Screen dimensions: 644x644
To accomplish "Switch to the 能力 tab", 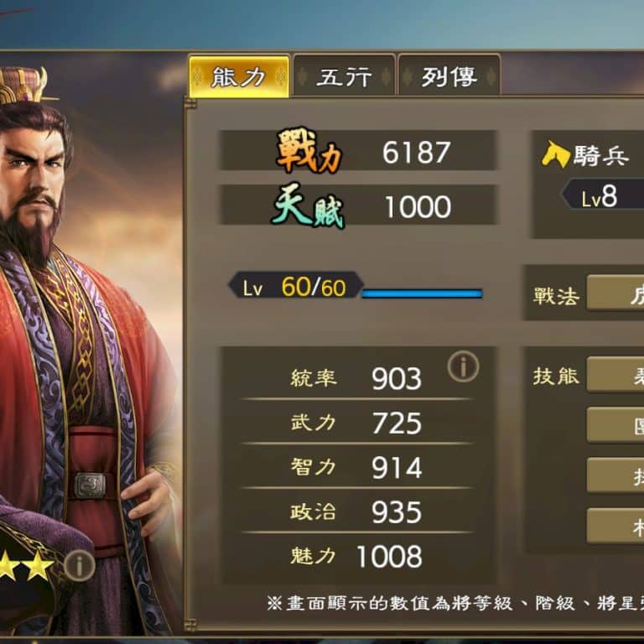I will 239,76.
